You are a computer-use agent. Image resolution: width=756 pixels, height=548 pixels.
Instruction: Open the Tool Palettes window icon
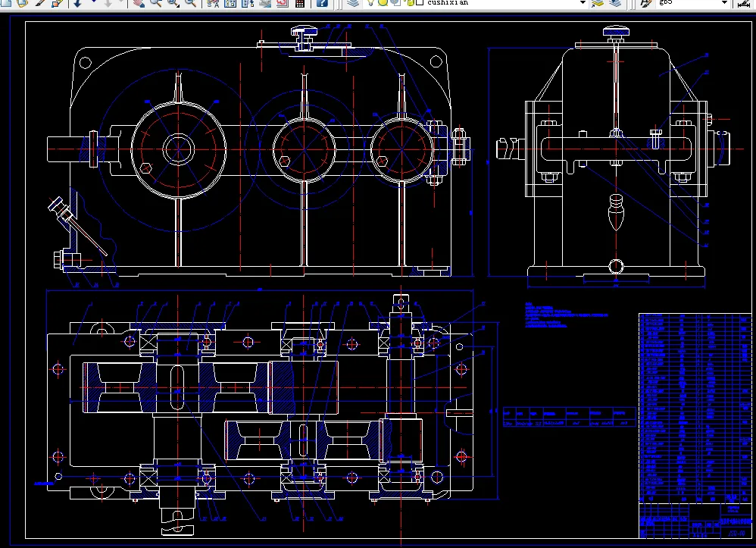tap(248, 3)
